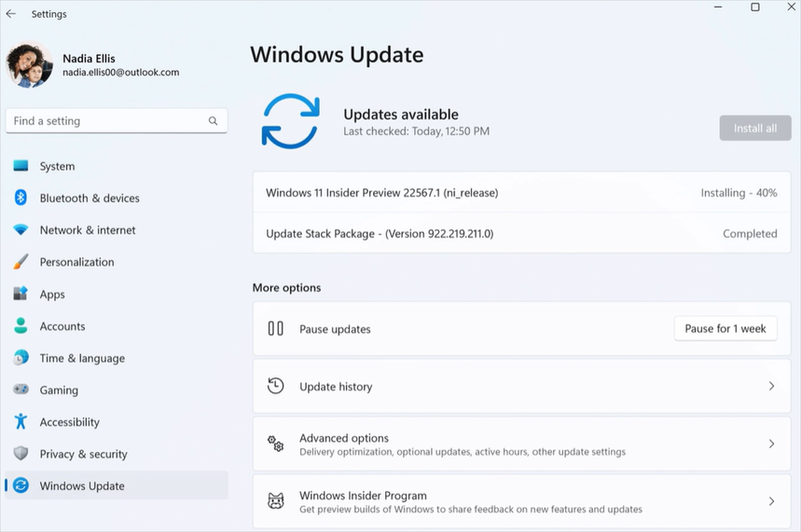Viewport: 801px width, 532px height.
Task: Click the large sync arrows update icon
Action: pyautogui.click(x=291, y=121)
